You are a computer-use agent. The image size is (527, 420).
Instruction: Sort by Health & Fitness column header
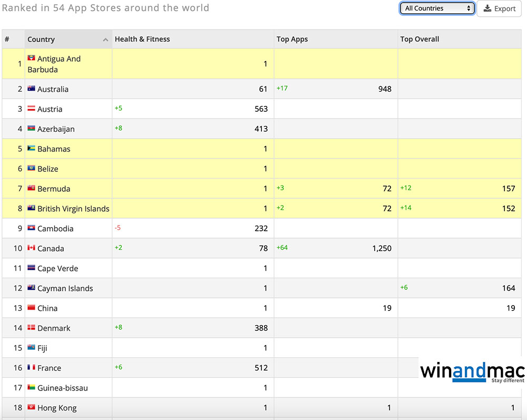click(x=142, y=39)
